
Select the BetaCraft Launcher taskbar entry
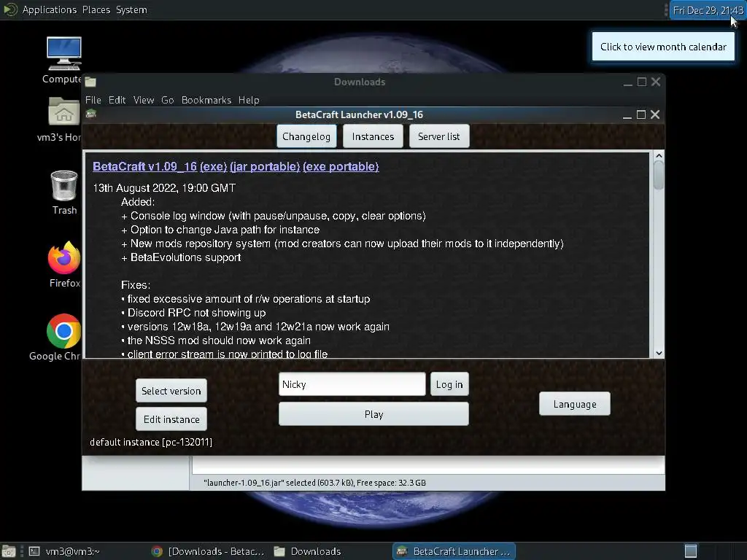[454, 551]
